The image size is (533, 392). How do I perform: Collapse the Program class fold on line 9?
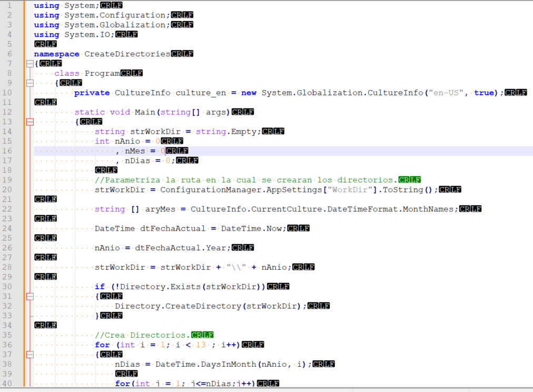click(x=29, y=83)
